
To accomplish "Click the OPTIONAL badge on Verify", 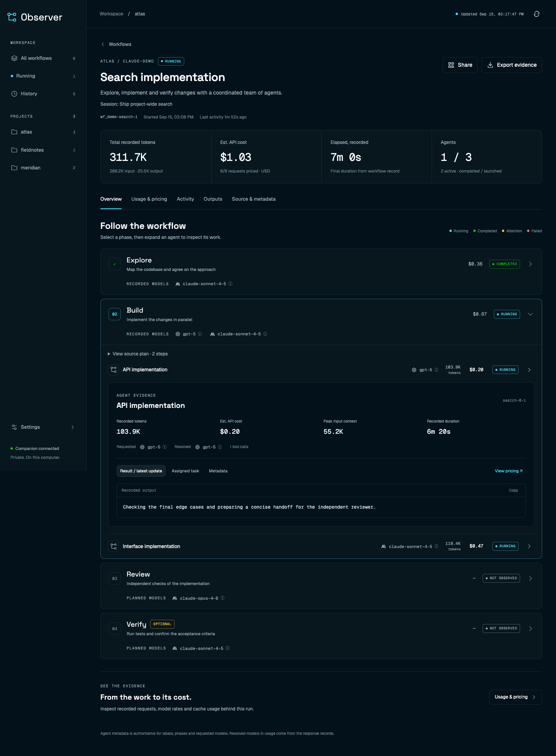I will [x=162, y=624].
